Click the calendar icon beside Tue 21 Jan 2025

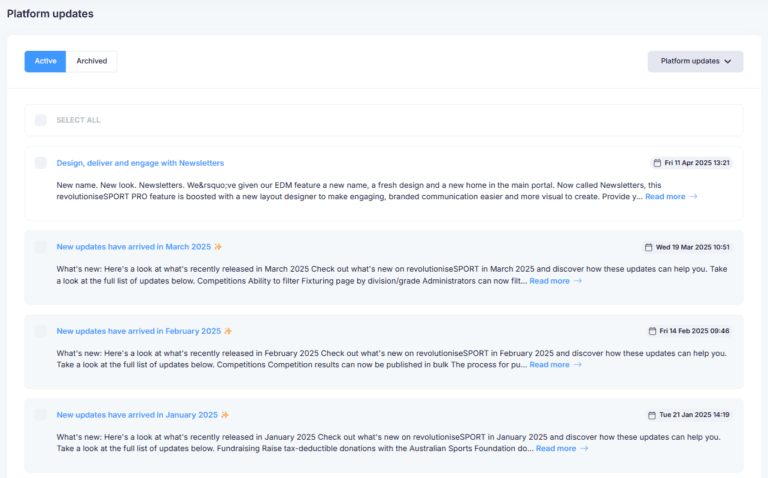point(652,415)
